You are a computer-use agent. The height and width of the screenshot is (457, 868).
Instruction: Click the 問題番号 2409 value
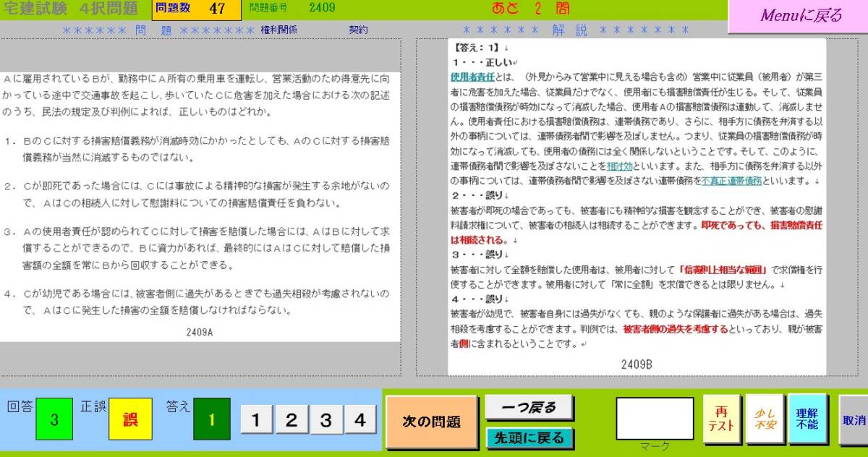pos(322,9)
